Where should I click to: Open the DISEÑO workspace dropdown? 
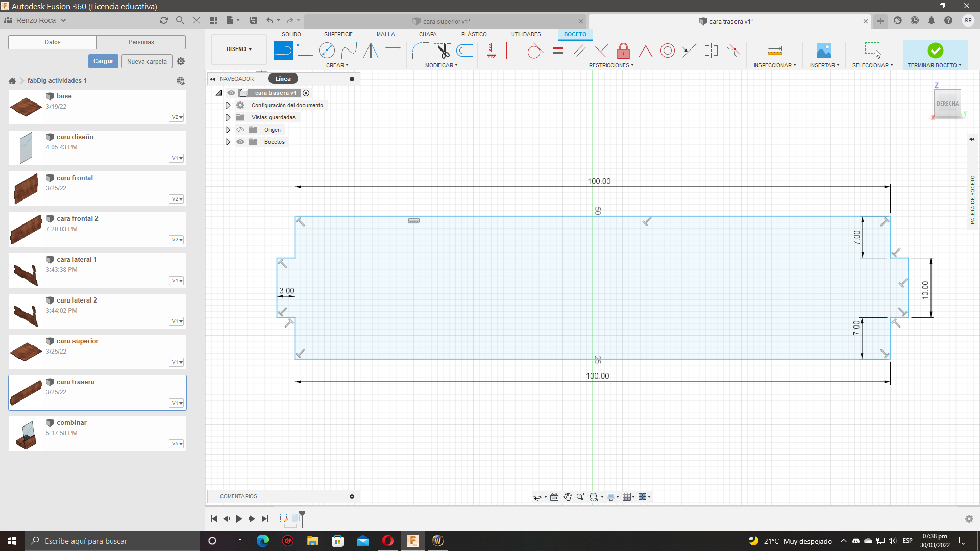pyautogui.click(x=239, y=49)
